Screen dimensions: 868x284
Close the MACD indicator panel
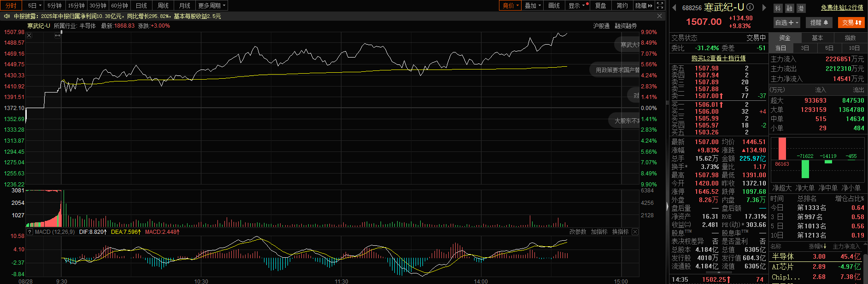(x=635, y=232)
